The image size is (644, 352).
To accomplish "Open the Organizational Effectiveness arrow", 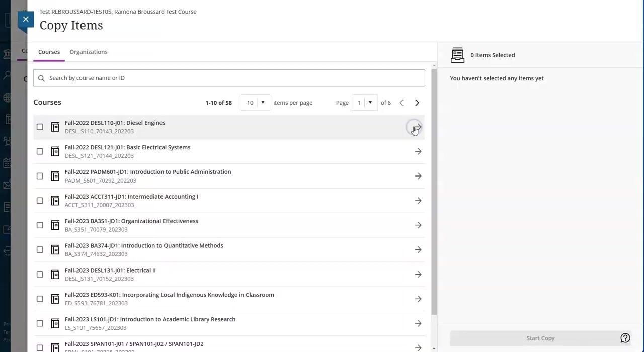I will (x=418, y=225).
